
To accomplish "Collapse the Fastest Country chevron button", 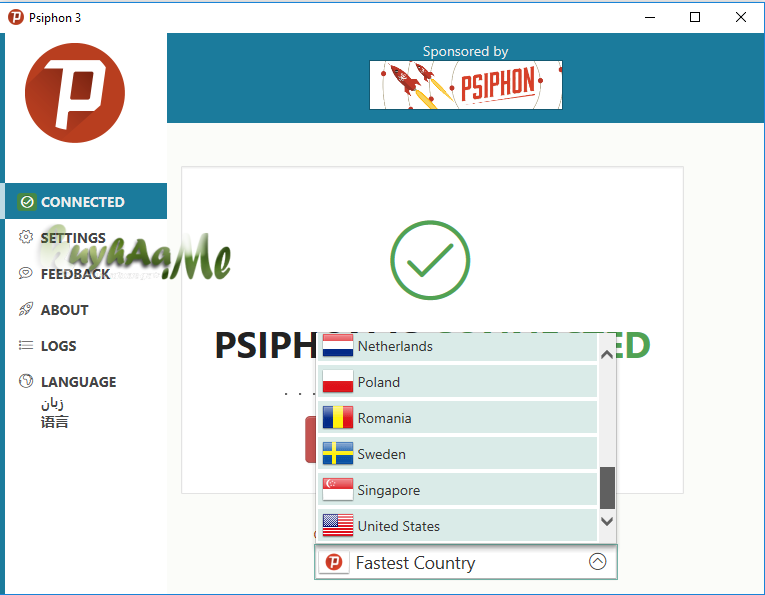I will 598,561.
